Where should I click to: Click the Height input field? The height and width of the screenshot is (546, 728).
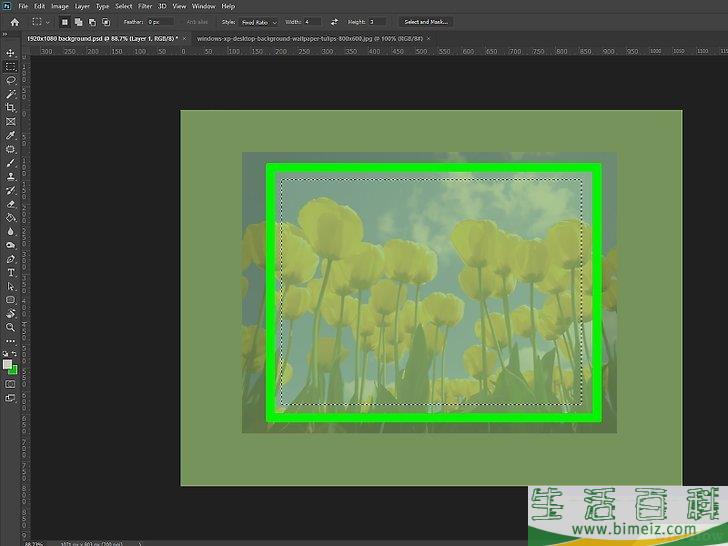(377, 22)
